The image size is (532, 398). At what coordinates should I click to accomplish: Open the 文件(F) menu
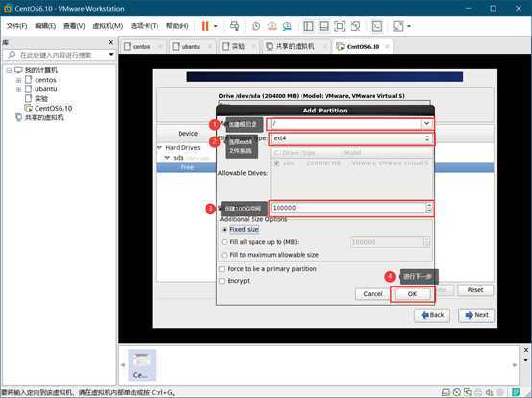pyautogui.click(x=17, y=26)
